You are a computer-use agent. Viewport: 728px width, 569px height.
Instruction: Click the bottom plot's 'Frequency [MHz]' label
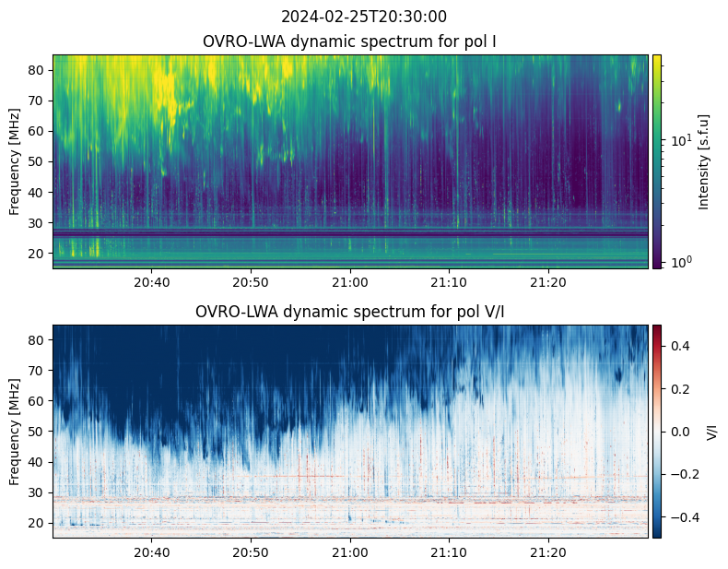click(x=15, y=431)
